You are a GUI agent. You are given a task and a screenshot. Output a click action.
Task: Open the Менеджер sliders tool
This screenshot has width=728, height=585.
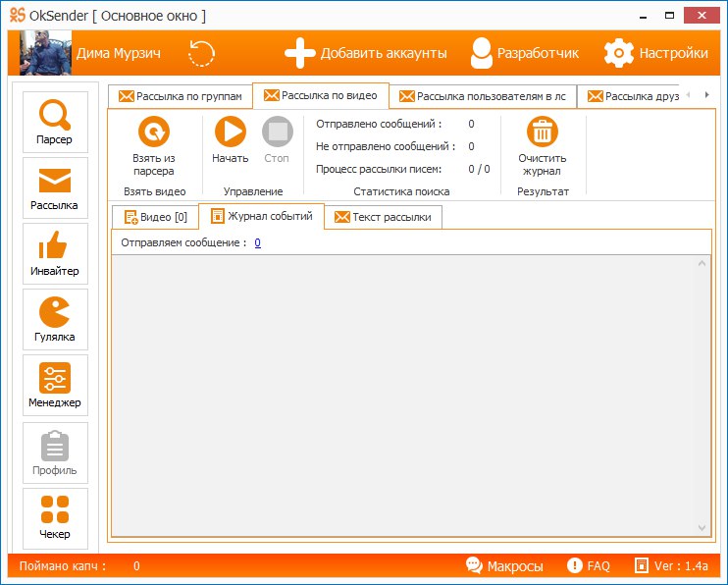55,386
